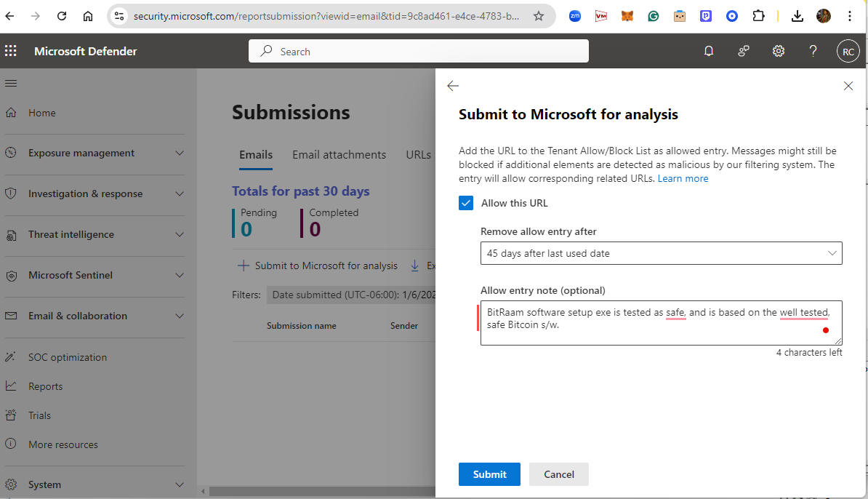Click the Date submitted filter chip
Image resolution: width=868 pixels, height=499 pixels.
coord(352,295)
